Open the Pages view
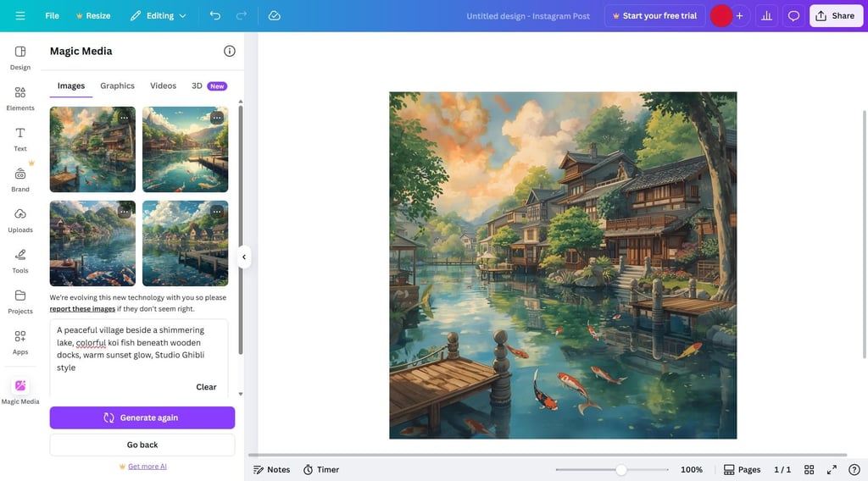 tap(743, 469)
